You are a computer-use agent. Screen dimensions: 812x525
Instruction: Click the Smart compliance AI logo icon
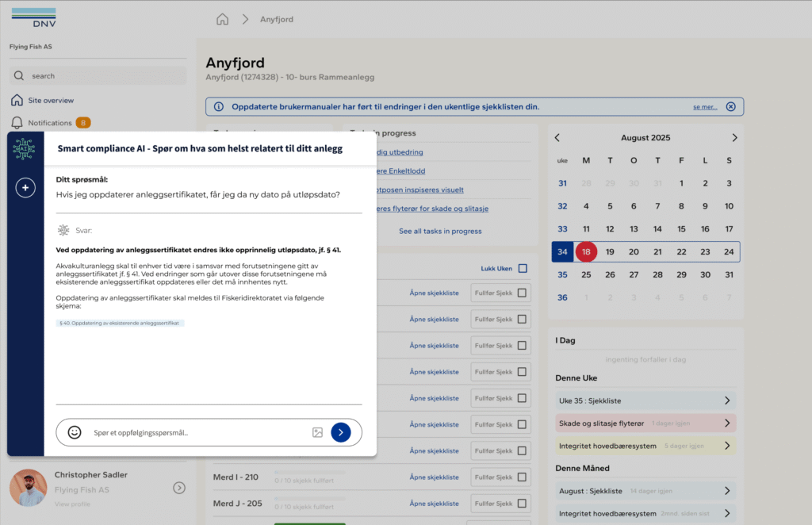[x=24, y=149]
